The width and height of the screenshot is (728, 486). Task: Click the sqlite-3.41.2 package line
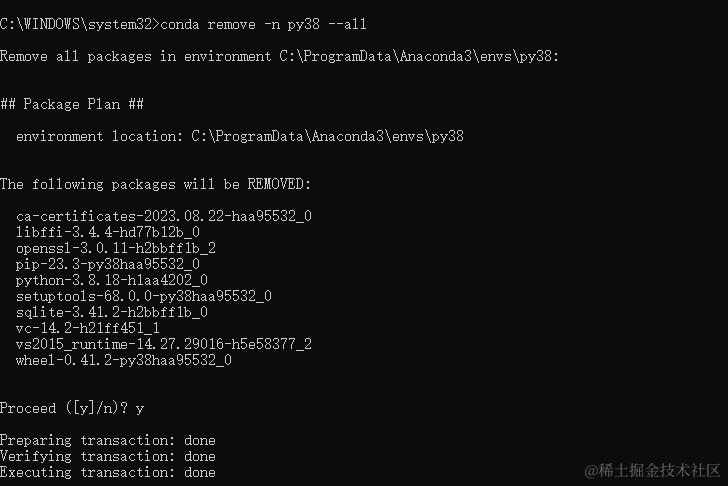[111, 312]
